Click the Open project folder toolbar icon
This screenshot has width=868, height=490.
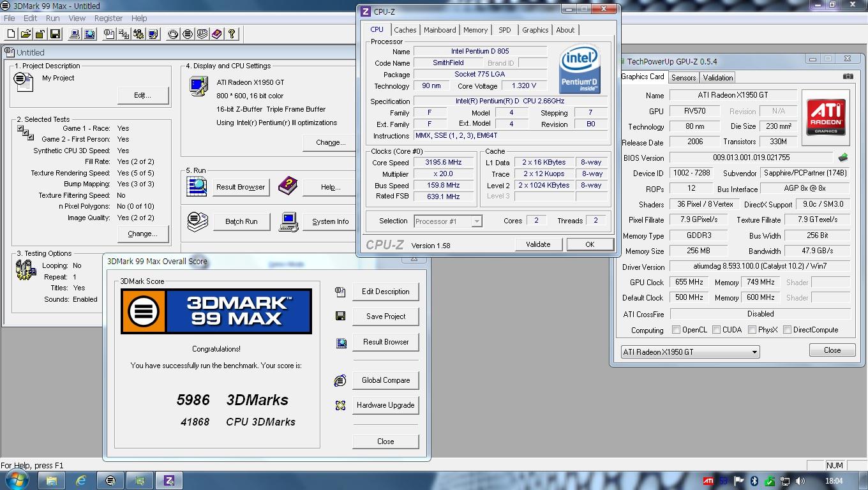point(26,34)
